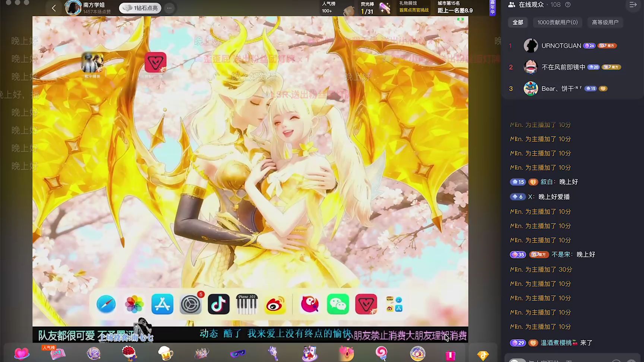This screenshot has width=644, height=362.
Task: Send the rose bouquet gift
Action: point(129,353)
